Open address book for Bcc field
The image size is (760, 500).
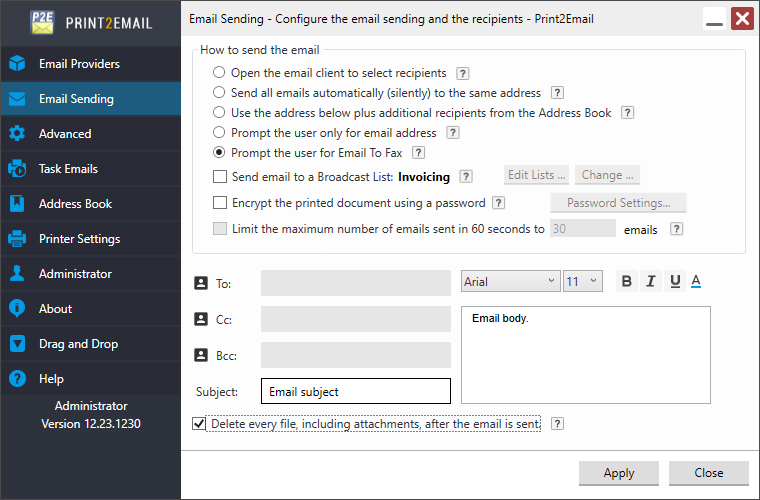pyautogui.click(x=201, y=355)
